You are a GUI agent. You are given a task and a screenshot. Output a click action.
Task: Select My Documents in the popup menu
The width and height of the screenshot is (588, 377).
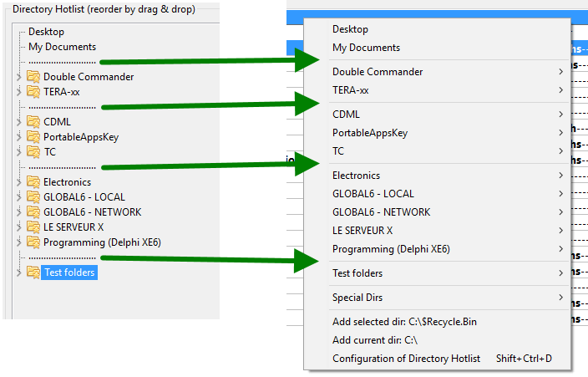tap(366, 48)
